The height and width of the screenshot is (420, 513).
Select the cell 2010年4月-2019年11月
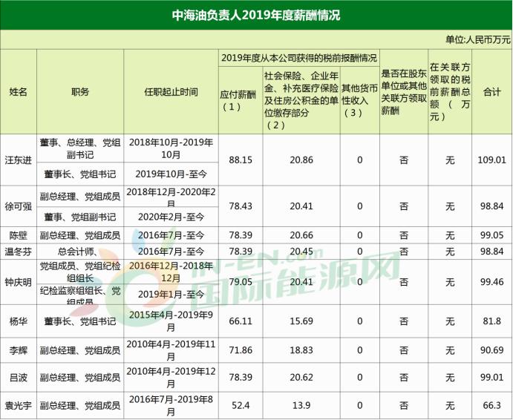(x=171, y=350)
